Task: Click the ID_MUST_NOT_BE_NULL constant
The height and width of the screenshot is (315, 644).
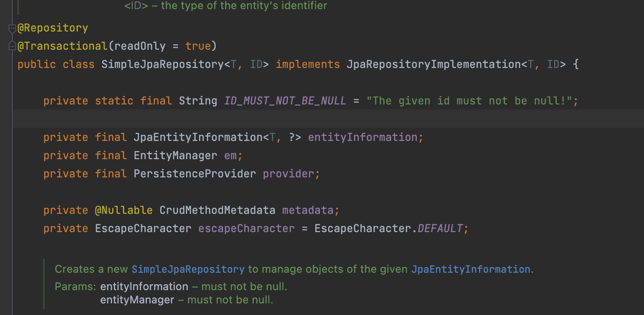Action: (285, 101)
